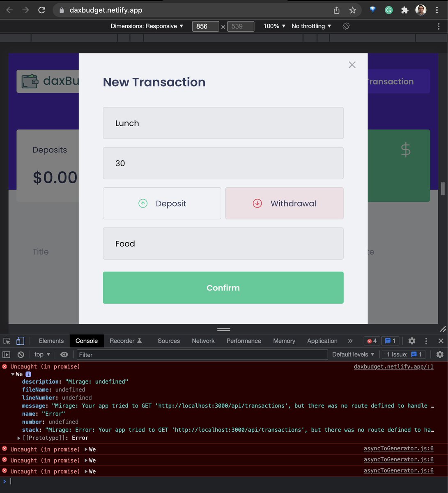The width and height of the screenshot is (448, 493).
Task: Clear the console
Action: coord(21,355)
